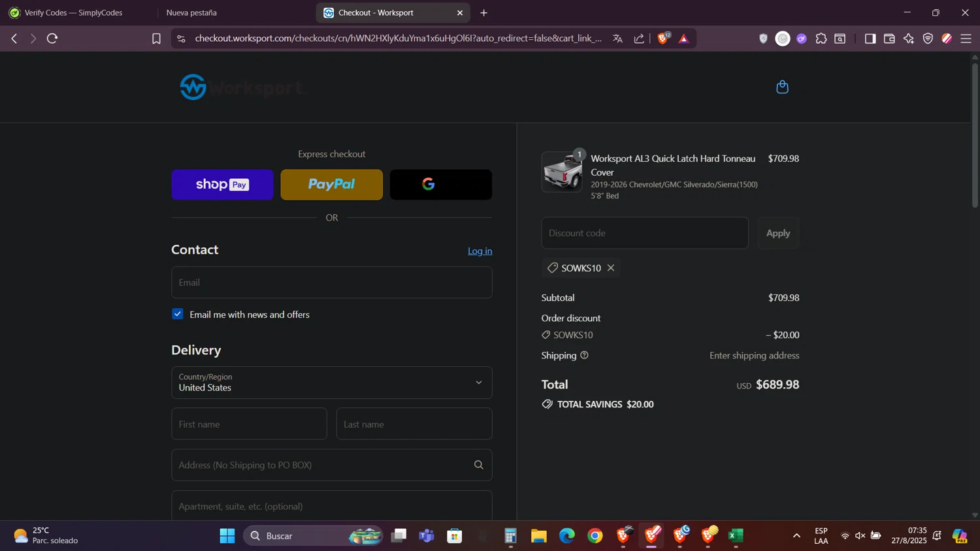Pay with PayPal button
Screen dimensions: 980x551
332,185
